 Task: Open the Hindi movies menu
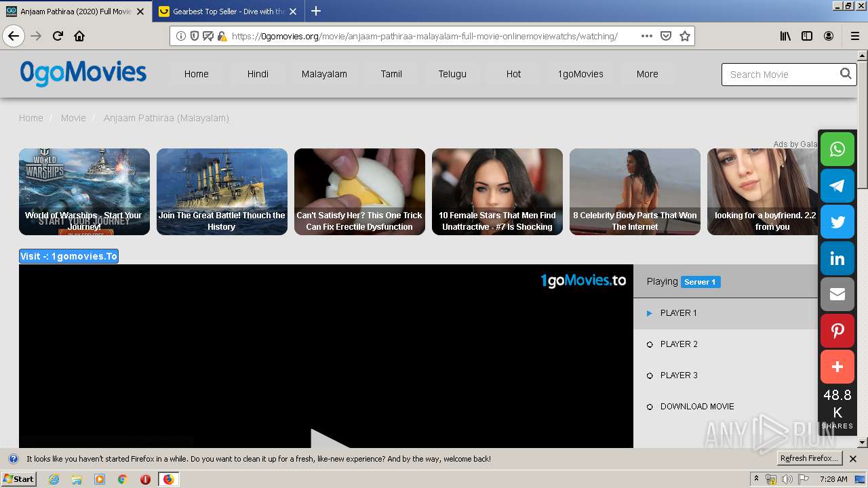(258, 74)
